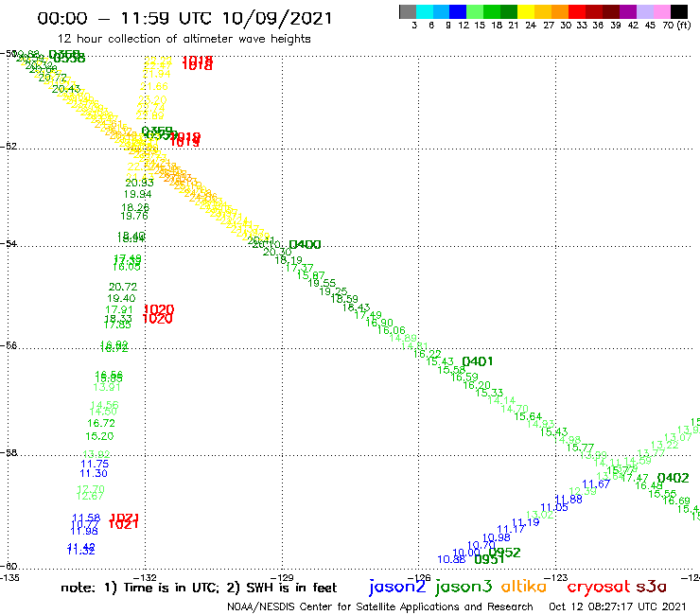Click the -129 longitude axis label
This screenshot has width=700, height=615.
coord(284,577)
